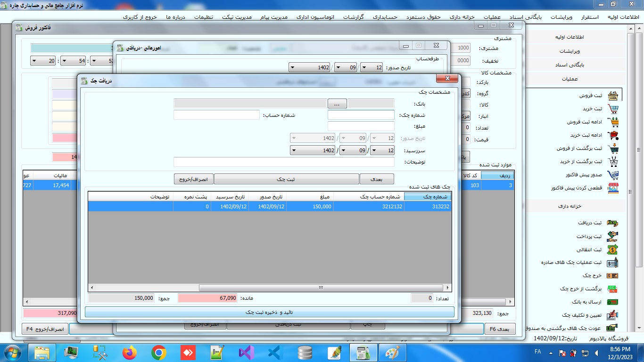Open ثبت پرداخت payment icon
The width and height of the screenshot is (644, 362).
tap(612, 236)
